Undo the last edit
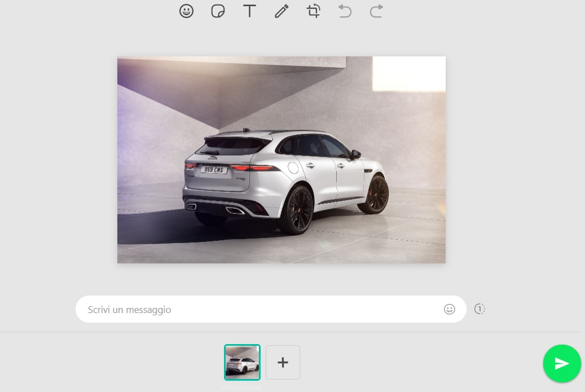This screenshot has width=585, height=392. pyautogui.click(x=345, y=11)
